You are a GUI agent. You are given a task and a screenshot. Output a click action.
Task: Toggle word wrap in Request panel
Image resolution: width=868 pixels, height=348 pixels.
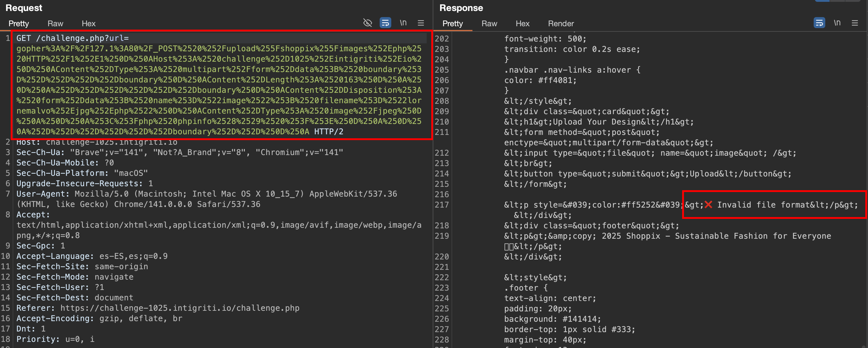[385, 23]
